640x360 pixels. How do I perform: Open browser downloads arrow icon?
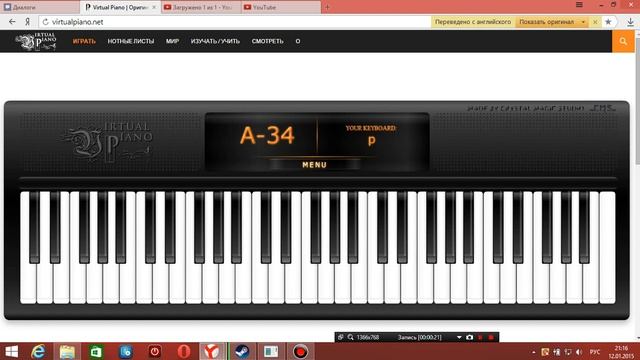coord(630,22)
